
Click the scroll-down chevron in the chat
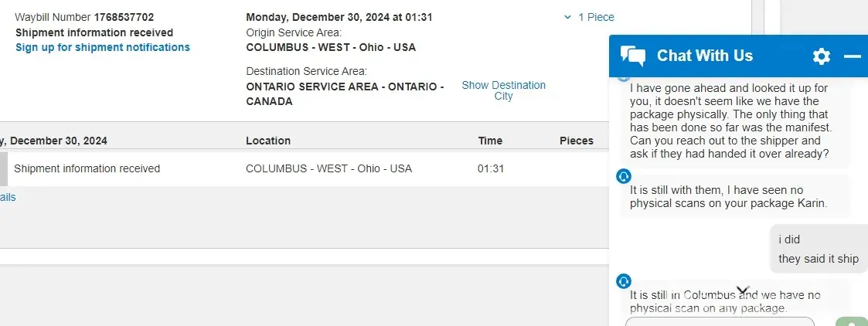point(743,291)
